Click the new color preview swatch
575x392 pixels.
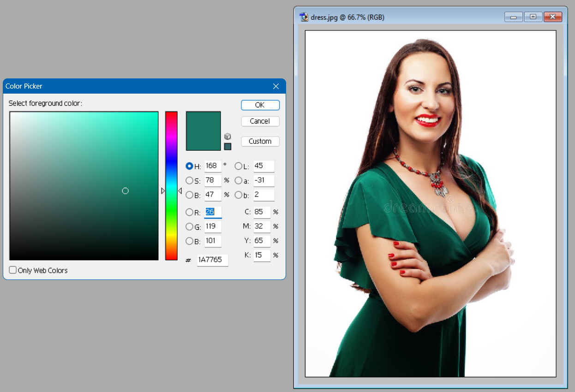204,131
